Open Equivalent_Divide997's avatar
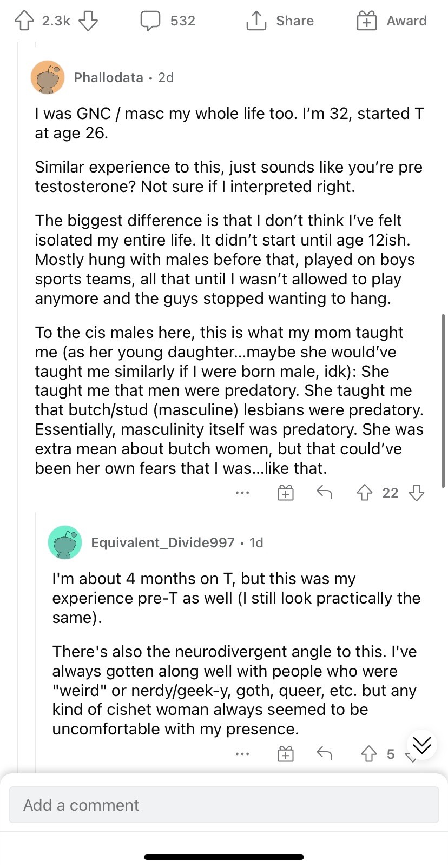The image size is (448, 868). 65,542
